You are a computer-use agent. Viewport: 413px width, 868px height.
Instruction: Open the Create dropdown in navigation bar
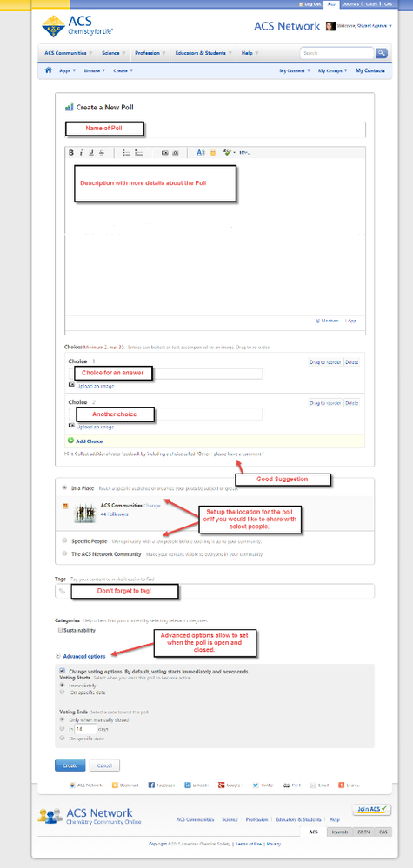pyautogui.click(x=123, y=71)
